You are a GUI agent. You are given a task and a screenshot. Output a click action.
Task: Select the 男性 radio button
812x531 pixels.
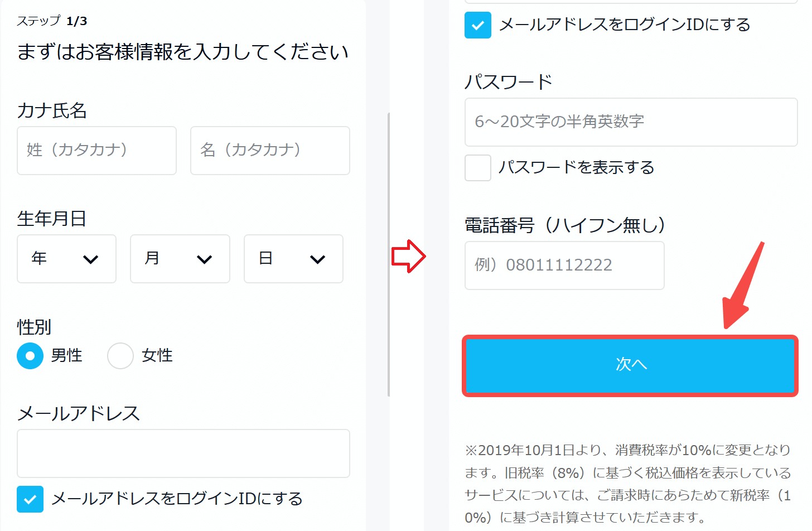[x=30, y=356]
